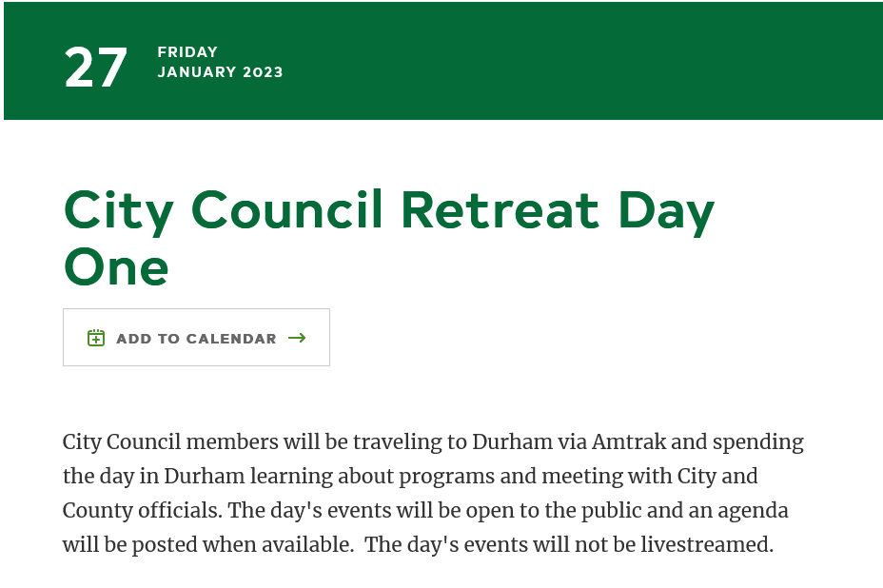The height and width of the screenshot is (588, 883).
Task: Click the 'JANUARY 2023' date text
Action: click(x=220, y=72)
